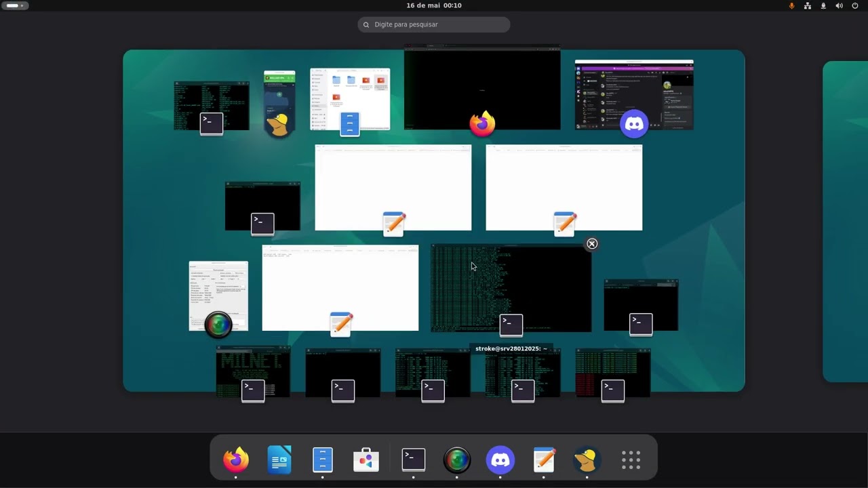Open system menu via the power icon
The image size is (868, 488).
pyautogui.click(x=854, y=5)
